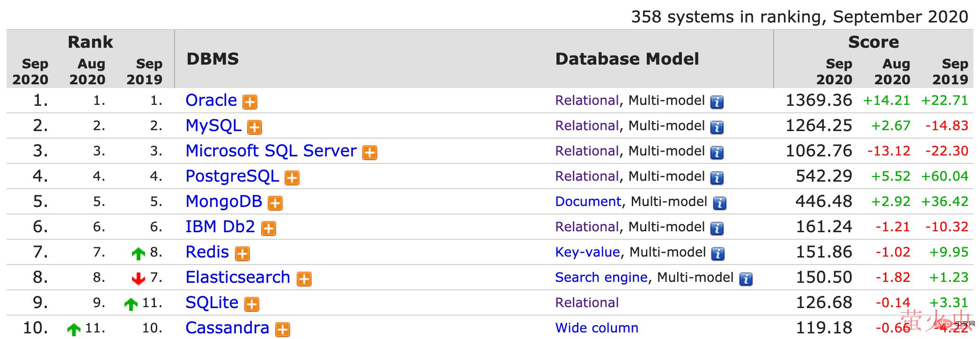Viewport: 980px width, 339px height.
Task: Expand details icon beside Microsoft SQL Server
Action: 370,153
